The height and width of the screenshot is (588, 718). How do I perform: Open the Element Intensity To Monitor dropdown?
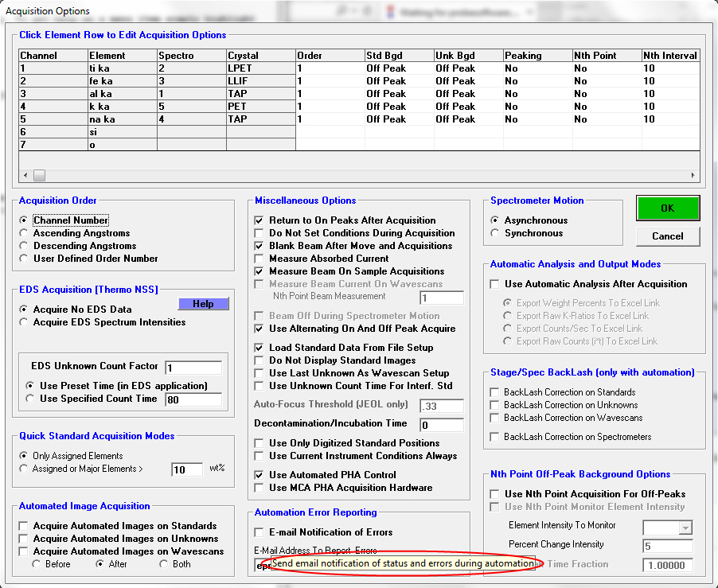pos(685,527)
